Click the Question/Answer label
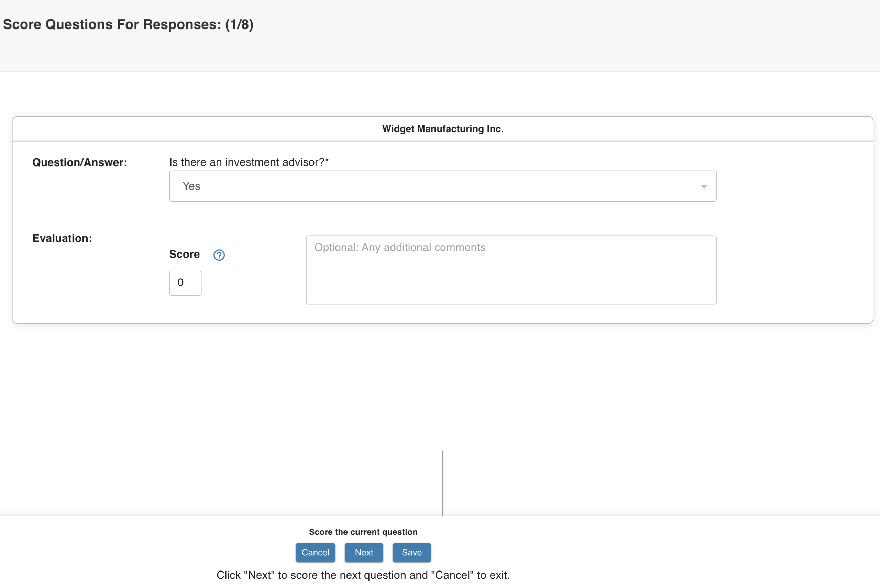Screen dimensions: 880x588 tap(79, 162)
